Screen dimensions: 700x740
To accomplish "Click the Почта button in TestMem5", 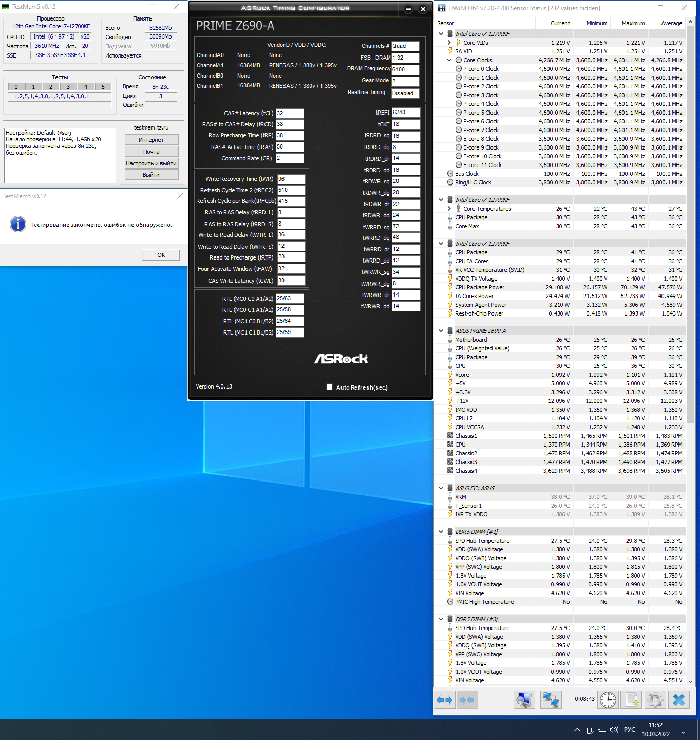I will (152, 152).
